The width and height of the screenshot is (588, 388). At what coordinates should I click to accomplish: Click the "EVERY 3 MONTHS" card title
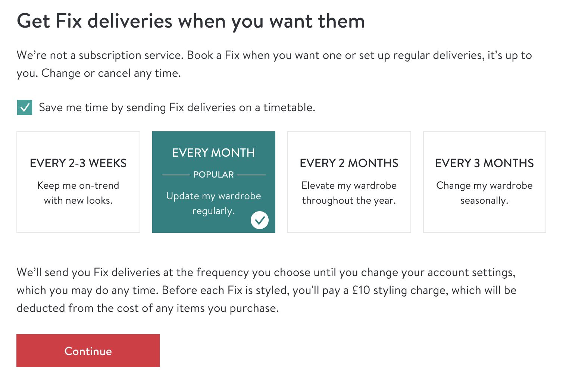pyautogui.click(x=484, y=163)
